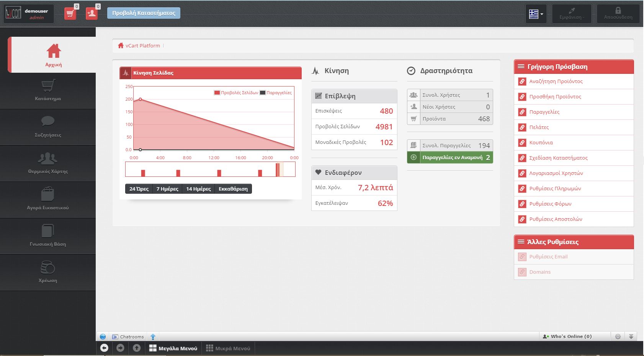
Task: Click the back arrow in bottom bar
Action: coord(104,348)
